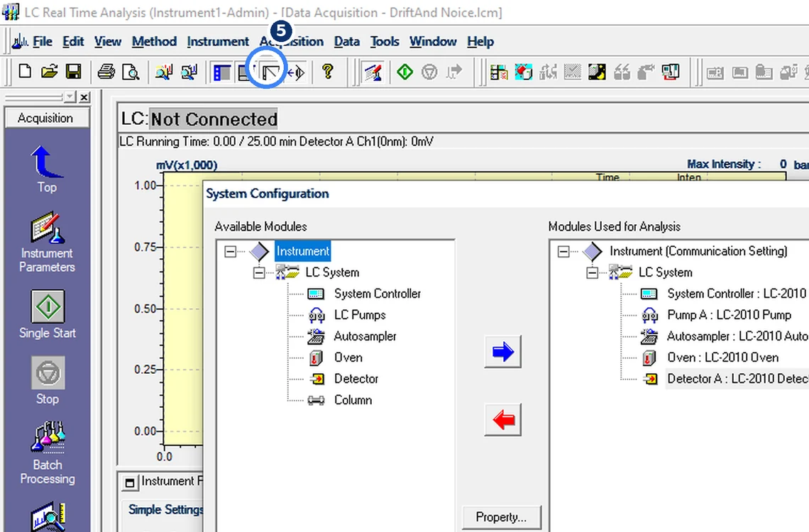Screen dimensions: 809x532
Task: Click the red left arrow remove button
Action: coord(502,420)
